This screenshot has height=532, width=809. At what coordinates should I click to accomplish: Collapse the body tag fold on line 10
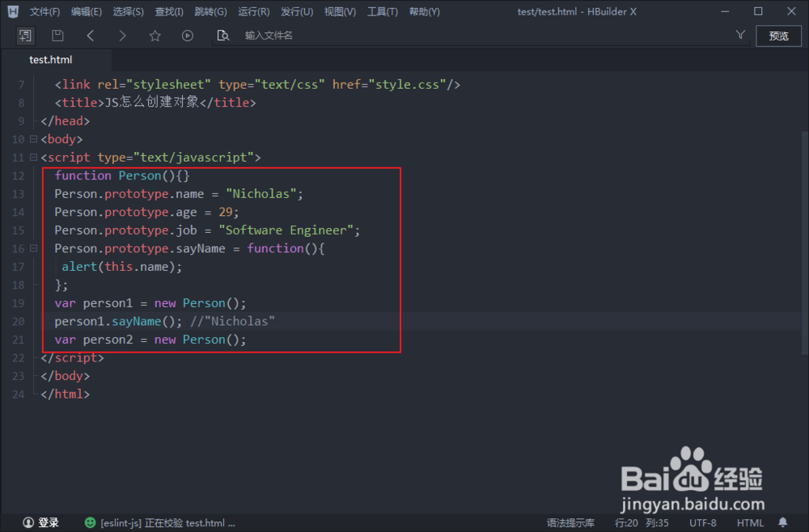coord(33,139)
